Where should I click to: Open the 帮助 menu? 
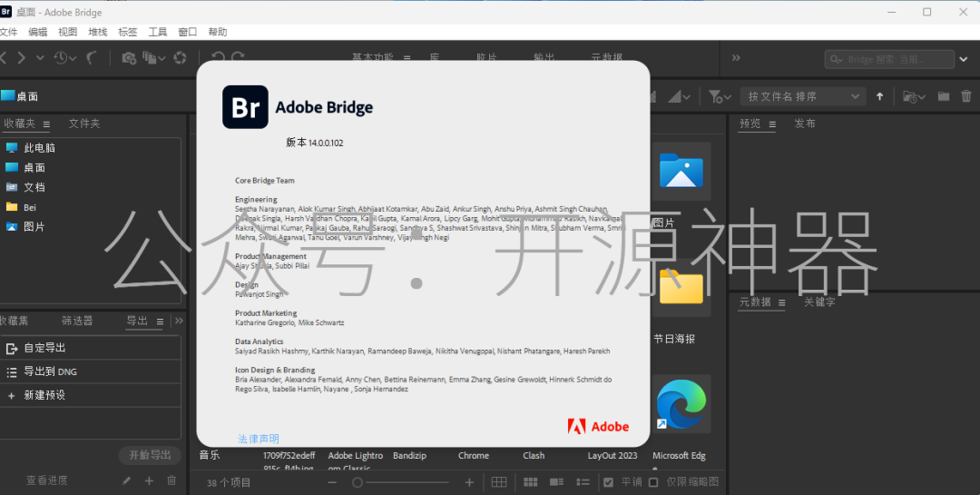(218, 32)
